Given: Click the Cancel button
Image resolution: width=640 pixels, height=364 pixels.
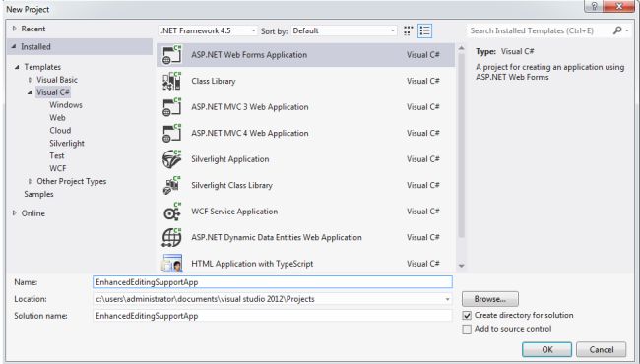Looking at the screenshot, I should pos(602,349).
